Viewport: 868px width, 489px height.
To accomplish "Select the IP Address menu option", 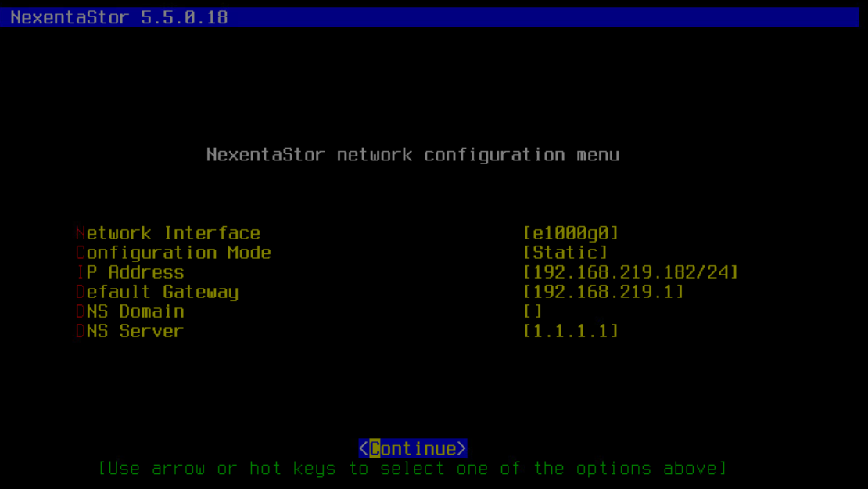I will (x=130, y=272).
